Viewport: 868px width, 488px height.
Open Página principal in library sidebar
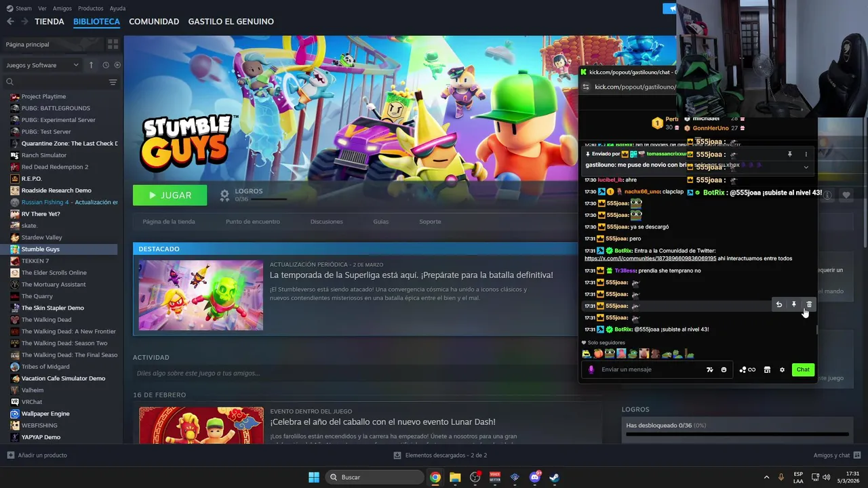(x=52, y=44)
